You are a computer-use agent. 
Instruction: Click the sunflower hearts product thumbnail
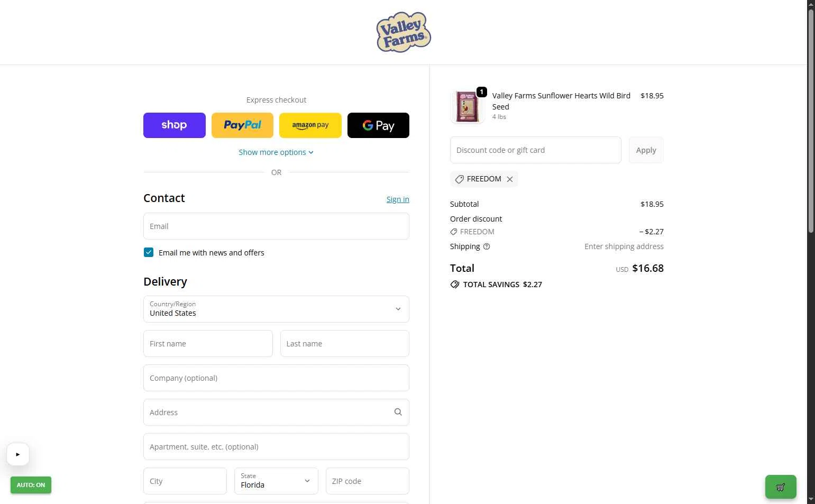[x=467, y=106]
